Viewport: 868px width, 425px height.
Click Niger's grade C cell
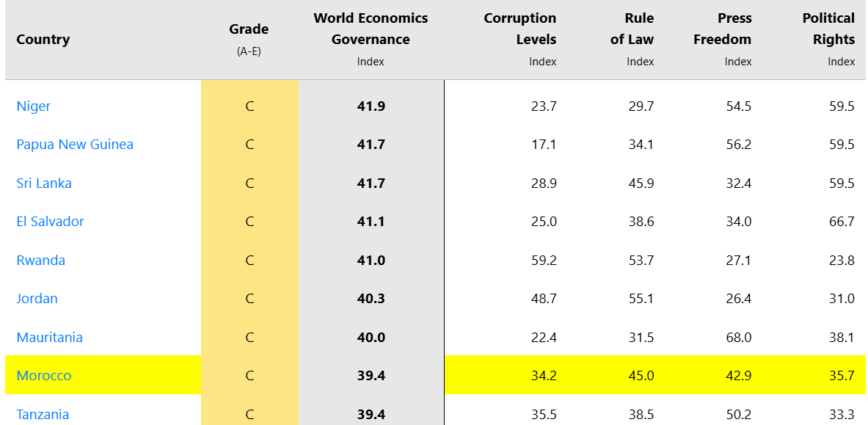[x=249, y=106]
